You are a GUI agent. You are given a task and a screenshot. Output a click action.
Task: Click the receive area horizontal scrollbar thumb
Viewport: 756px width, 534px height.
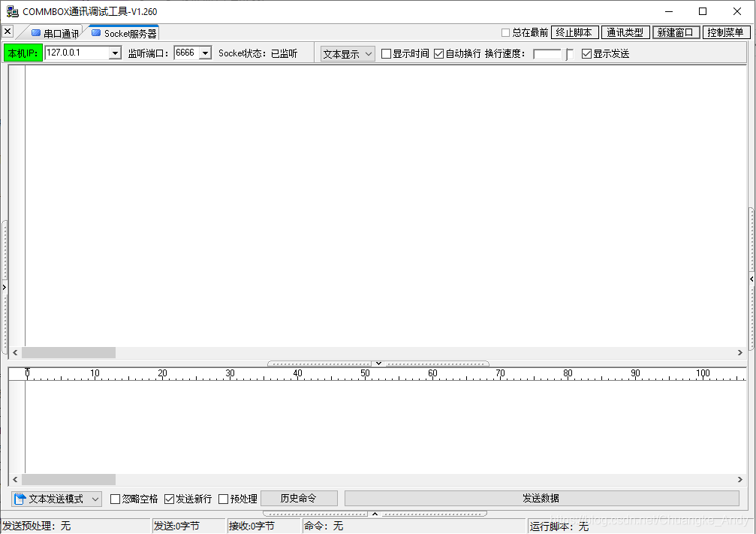68,353
